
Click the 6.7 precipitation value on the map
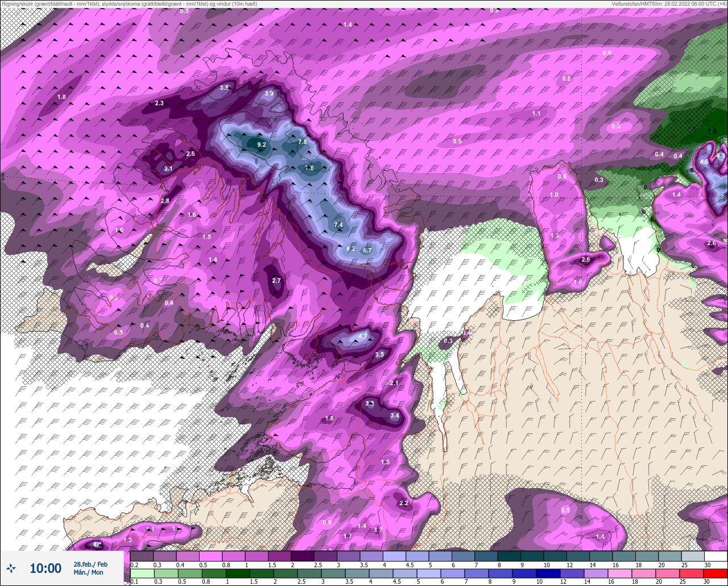click(x=367, y=250)
